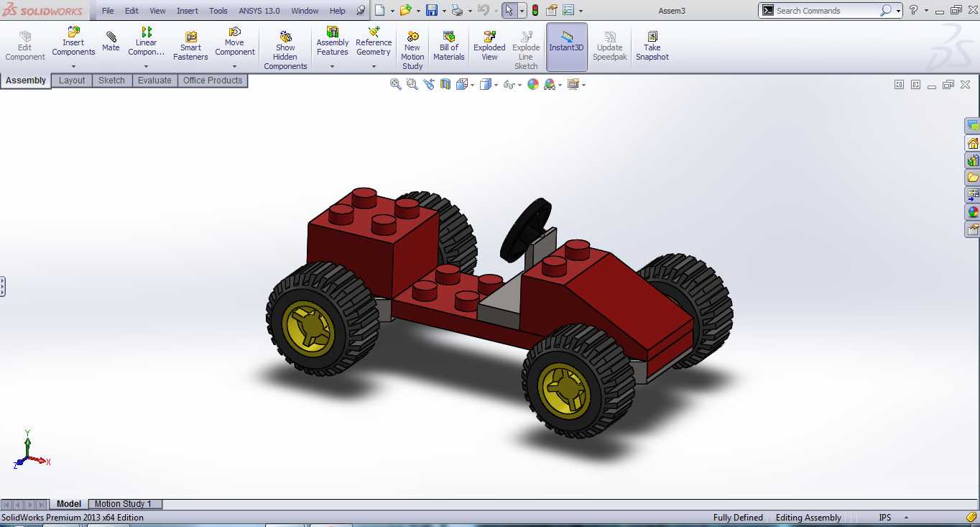Open the Insert menu
The width and height of the screenshot is (980, 527).
pyautogui.click(x=188, y=11)
